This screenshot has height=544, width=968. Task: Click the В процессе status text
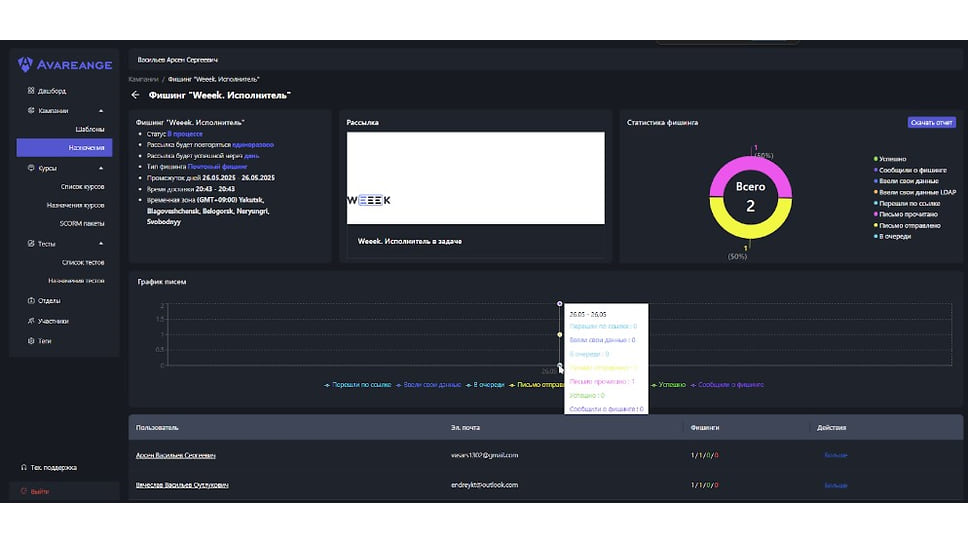pyautogui.click(x=185, y=134)
